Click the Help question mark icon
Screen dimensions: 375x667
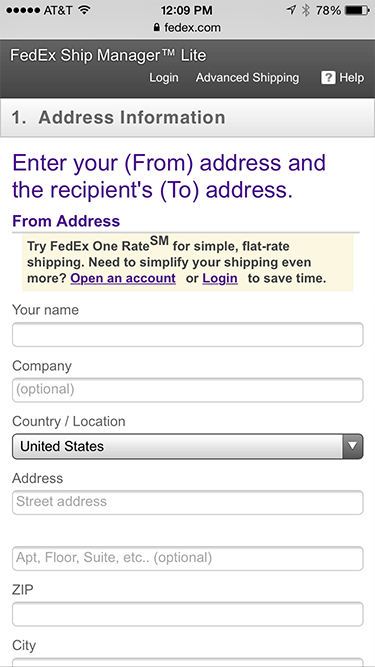pyautogui.click(x=328, y=77)
